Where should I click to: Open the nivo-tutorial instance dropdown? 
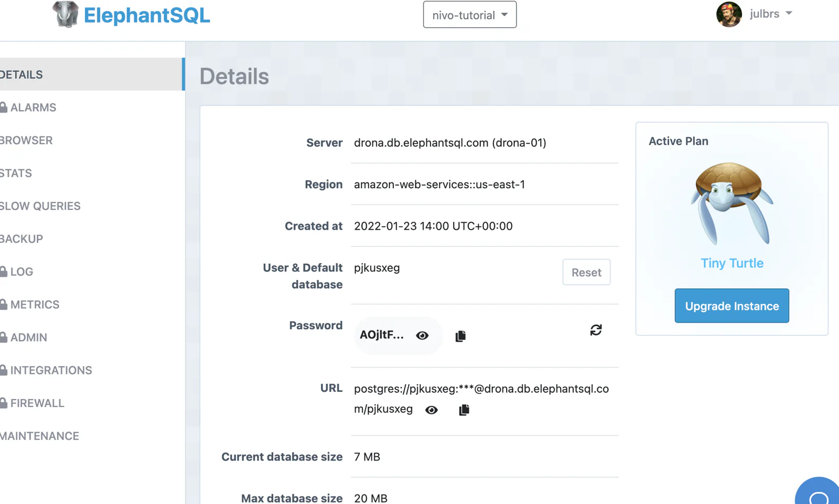[470, 15]
